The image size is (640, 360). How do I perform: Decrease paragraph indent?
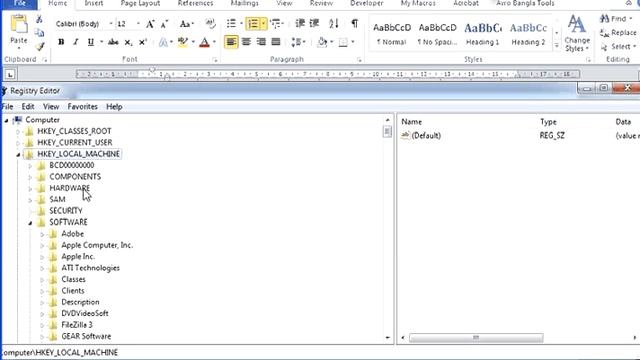coord(300,23)
